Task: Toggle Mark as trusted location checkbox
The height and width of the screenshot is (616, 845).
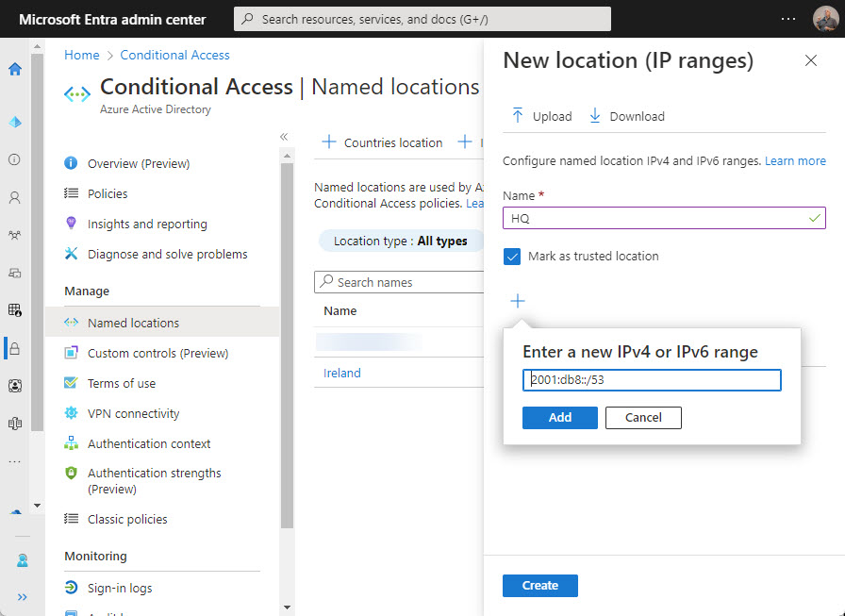Action: [x=512, y=257]
